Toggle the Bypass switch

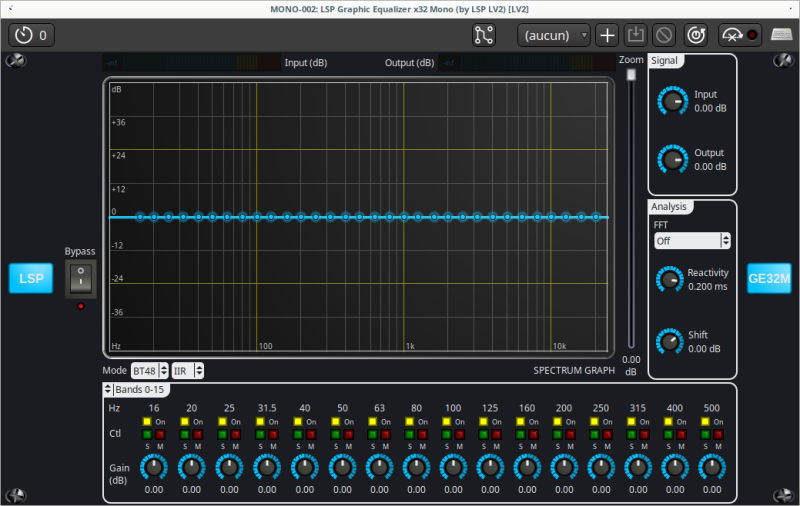(80, 279)
